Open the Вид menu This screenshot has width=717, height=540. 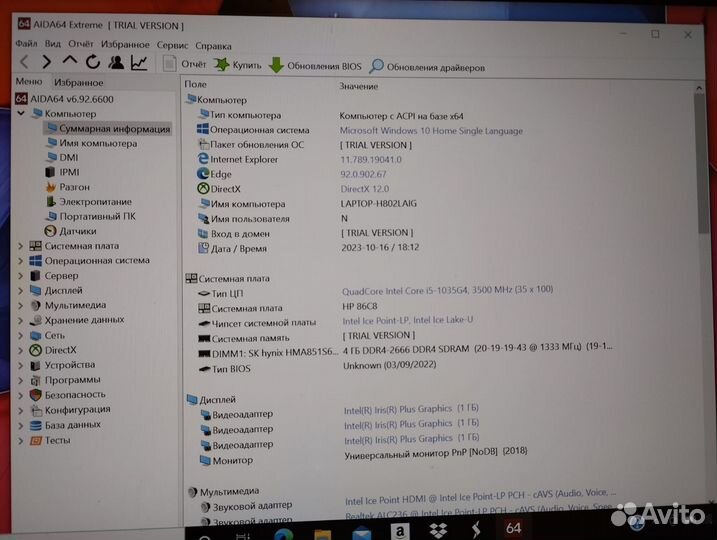[x=53, y=44]
